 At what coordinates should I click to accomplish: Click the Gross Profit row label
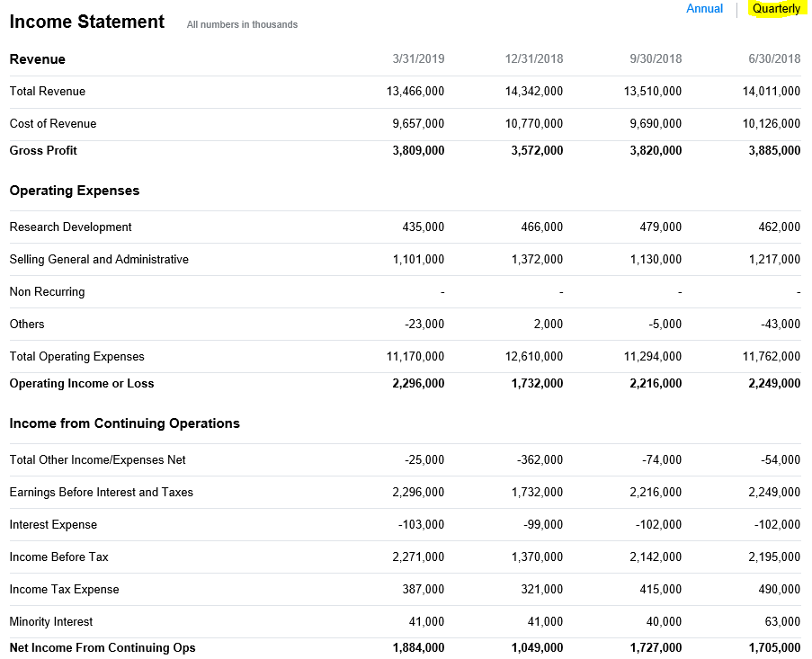(x=42, y=150)
